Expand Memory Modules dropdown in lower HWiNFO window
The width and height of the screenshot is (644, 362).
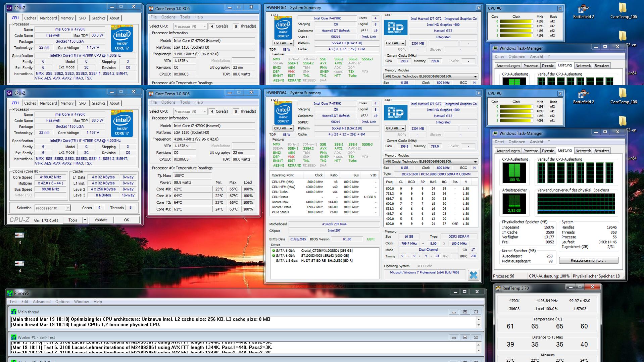[x=431, y=161]
